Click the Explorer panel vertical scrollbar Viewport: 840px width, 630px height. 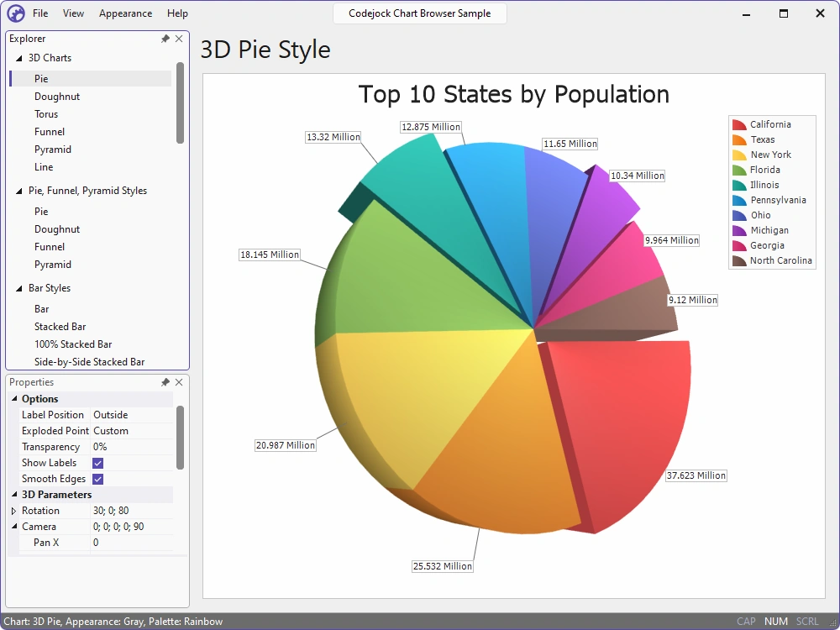(180, 102)
